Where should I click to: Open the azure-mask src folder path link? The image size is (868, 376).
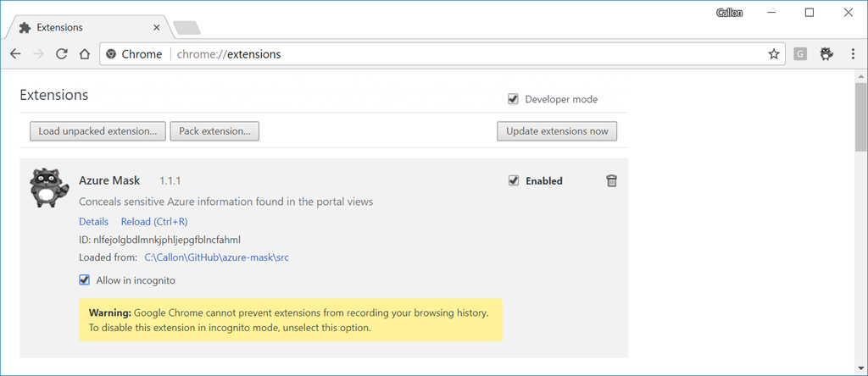pos(216,257)
